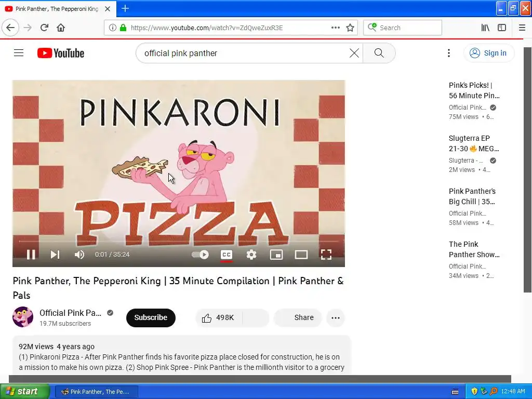
Task: Open YouTube settings three-dot menu
Action: pyautogui.click(x=448, y=53)
